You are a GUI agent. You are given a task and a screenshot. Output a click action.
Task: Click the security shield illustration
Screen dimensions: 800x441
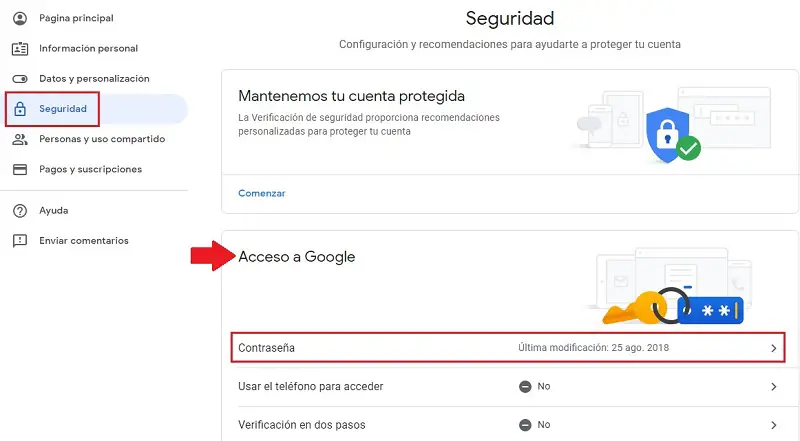(663, 131)
